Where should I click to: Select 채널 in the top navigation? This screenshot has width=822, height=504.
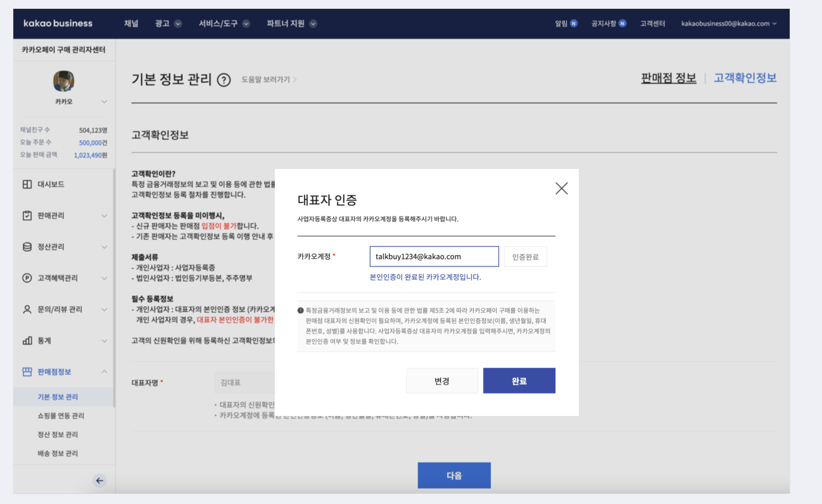(x=131, y=23)
